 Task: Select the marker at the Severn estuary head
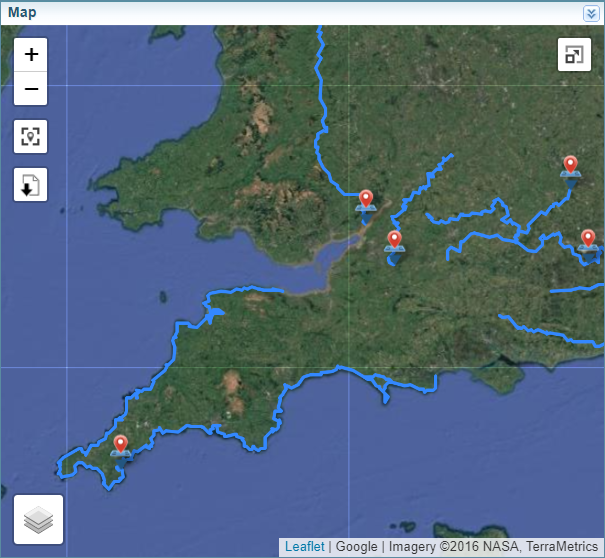pyautogui.click(x=366, y=200)
